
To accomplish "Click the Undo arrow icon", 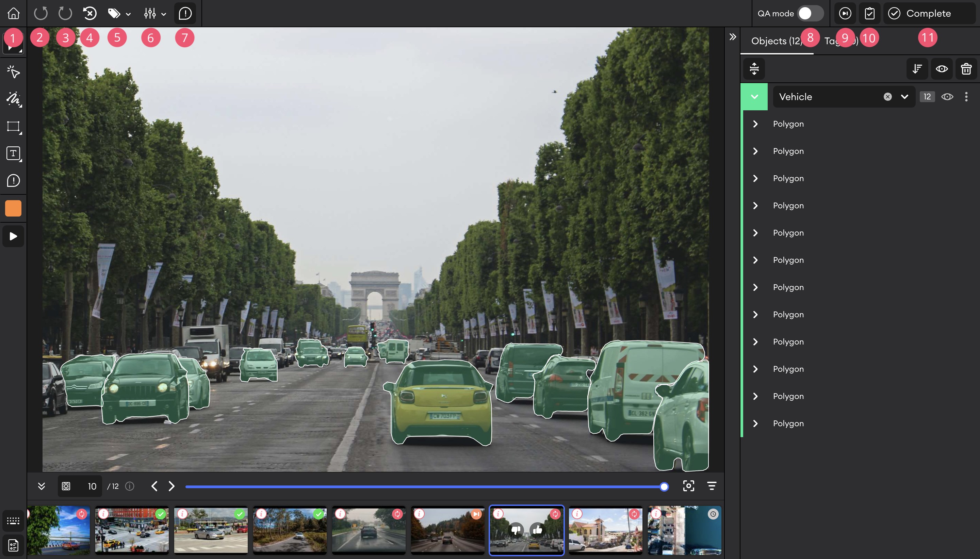I will tap(41, 13).
